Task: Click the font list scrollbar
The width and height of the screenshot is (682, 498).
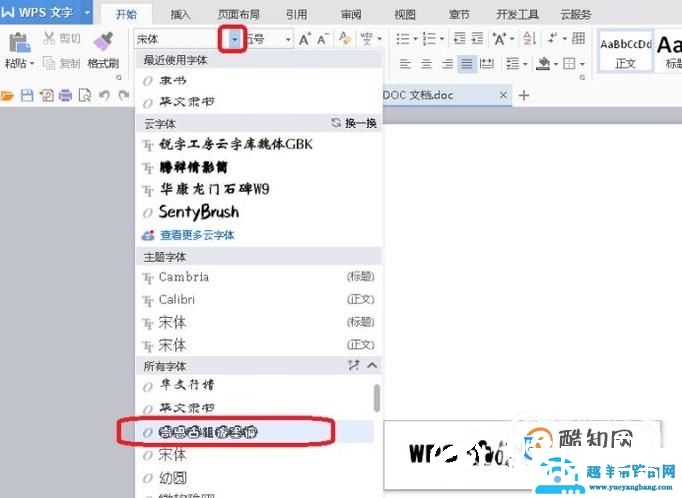Action: tap(377, 398)
